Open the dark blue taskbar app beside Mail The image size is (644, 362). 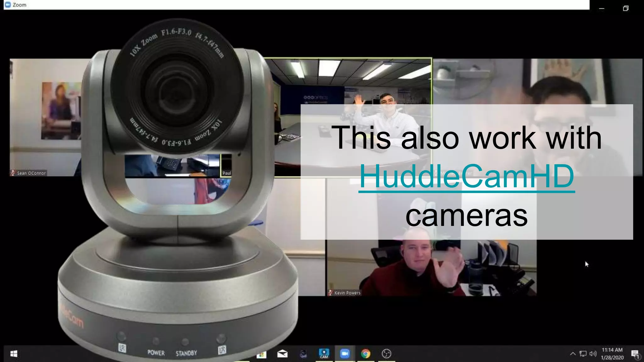click(x=303, y=354)
